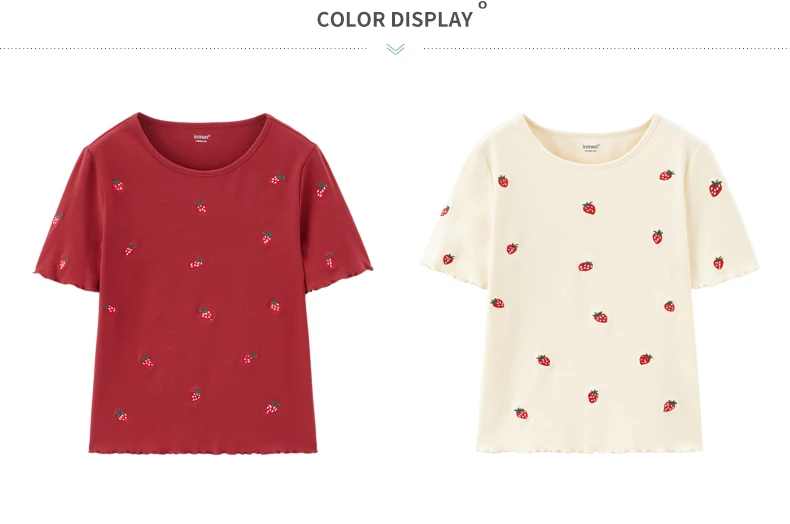
Task: Select the red strawberry t-shirt image
Action: tap(204, 283)
